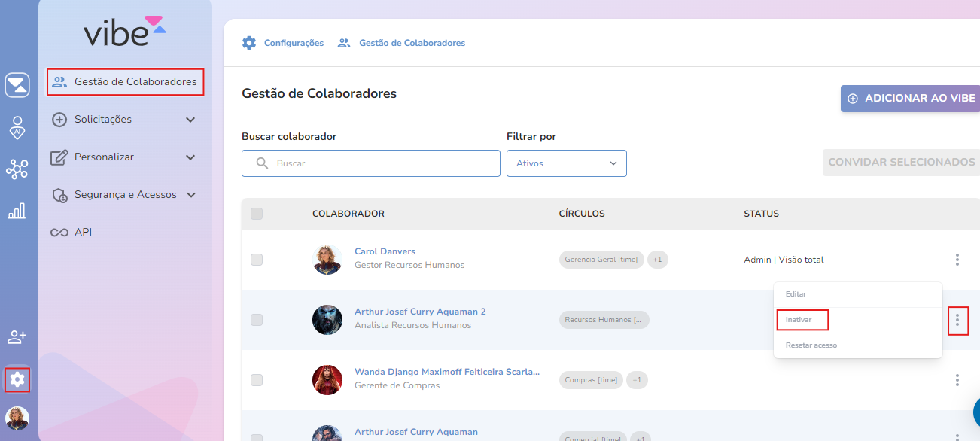The image size is (980, 441).
Task: Open the AI assistant icon in left rail
Action: click(17, 127)
